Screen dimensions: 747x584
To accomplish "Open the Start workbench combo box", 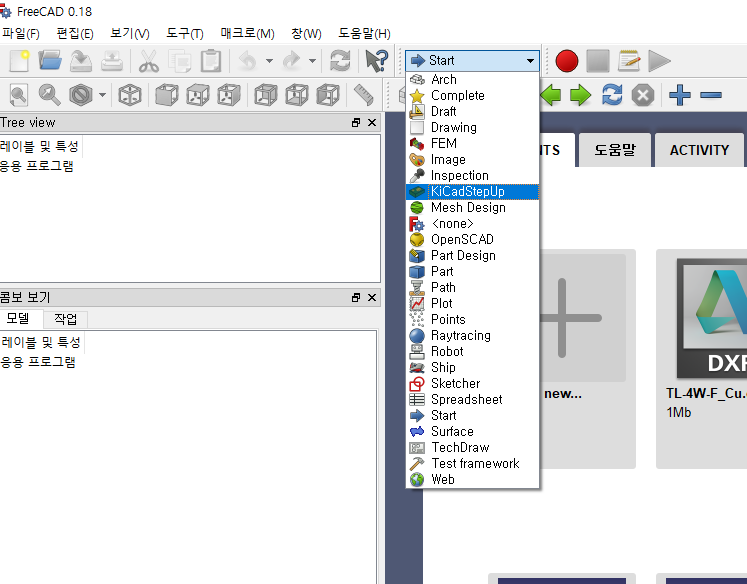I will point(472,60).
